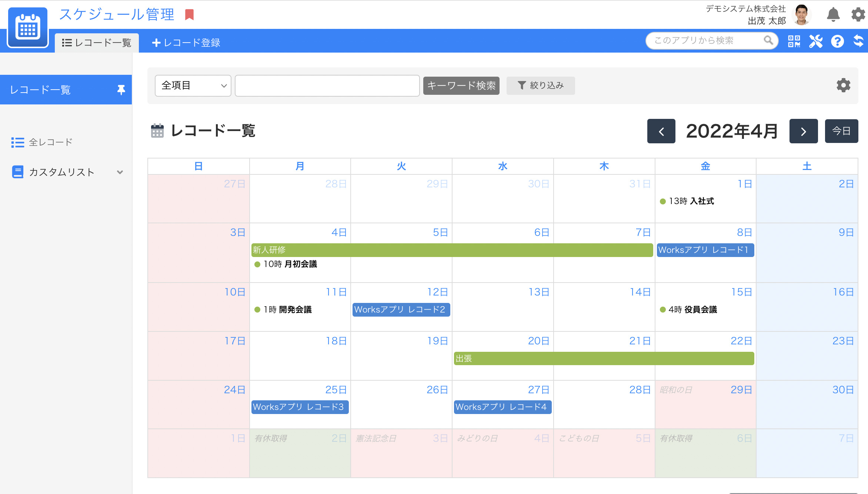The height and width of the screenshot is (494, 868).
Task: Expand the カスタムリスト section
Action: click(67, 172)
